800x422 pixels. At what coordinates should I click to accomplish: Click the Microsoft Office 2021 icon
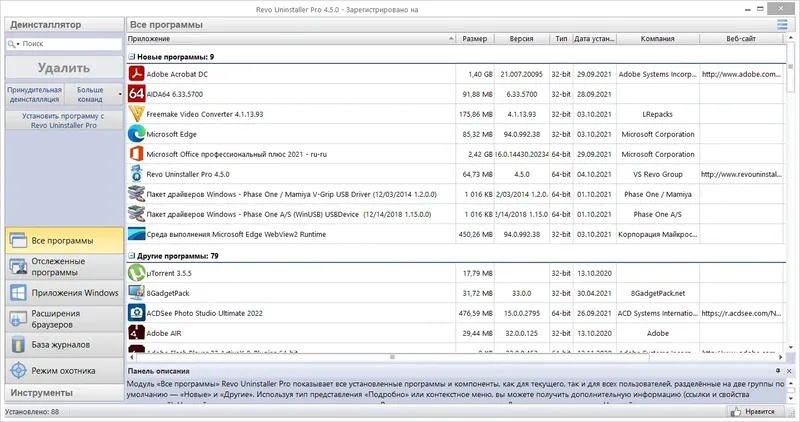pos(136,154)
